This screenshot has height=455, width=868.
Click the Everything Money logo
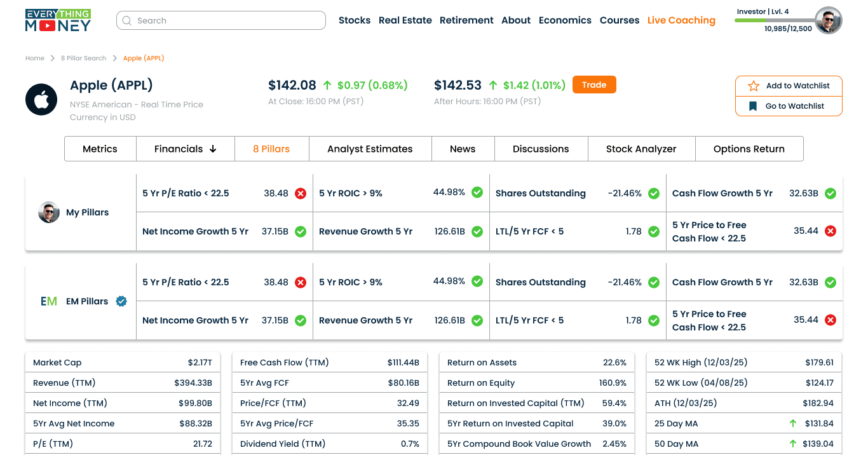coord(58,20)
